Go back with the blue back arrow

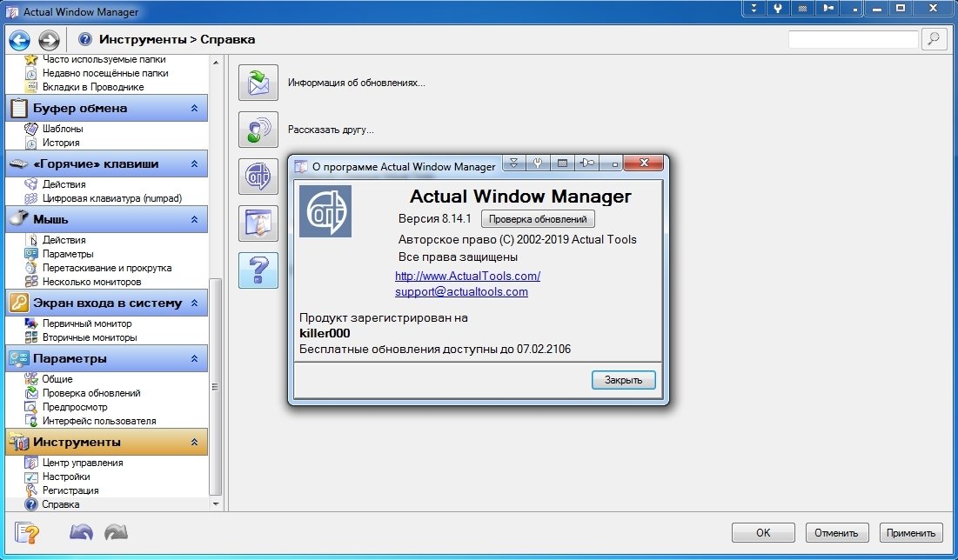[19, 39]
